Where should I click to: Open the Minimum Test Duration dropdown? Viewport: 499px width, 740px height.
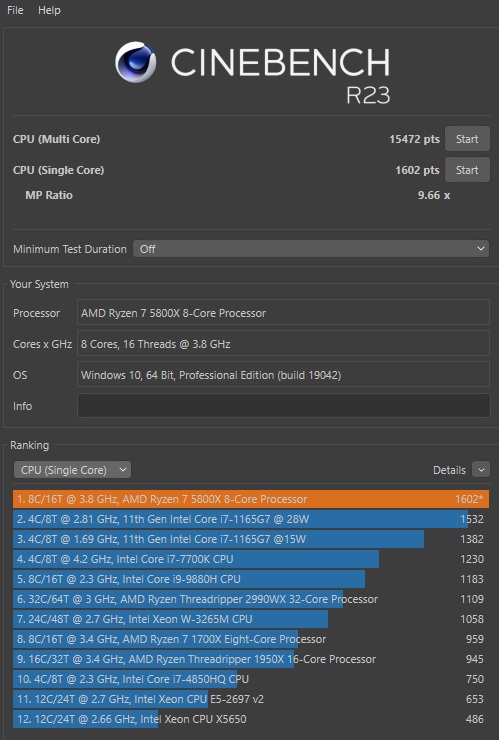tap(311, 249)
